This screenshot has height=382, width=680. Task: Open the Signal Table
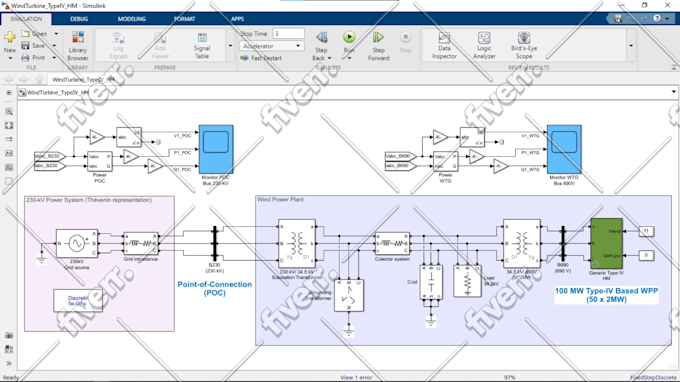coord(202,46)
